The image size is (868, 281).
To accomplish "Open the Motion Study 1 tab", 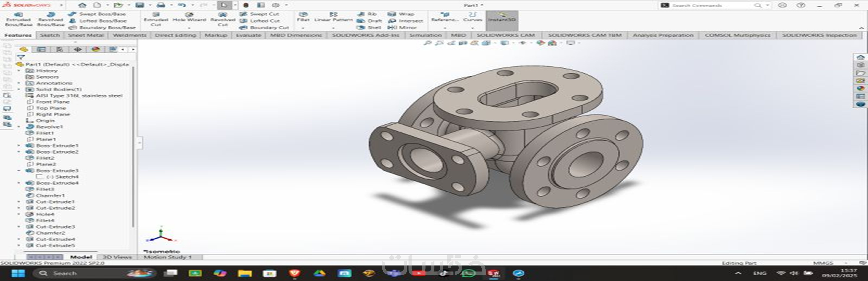I will click(x=167, y=257).
